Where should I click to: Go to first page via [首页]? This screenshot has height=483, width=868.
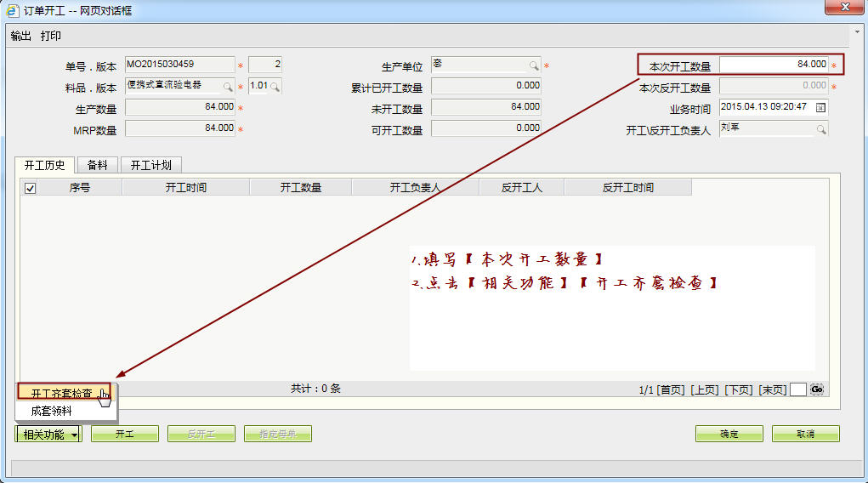tap(671, 390)
